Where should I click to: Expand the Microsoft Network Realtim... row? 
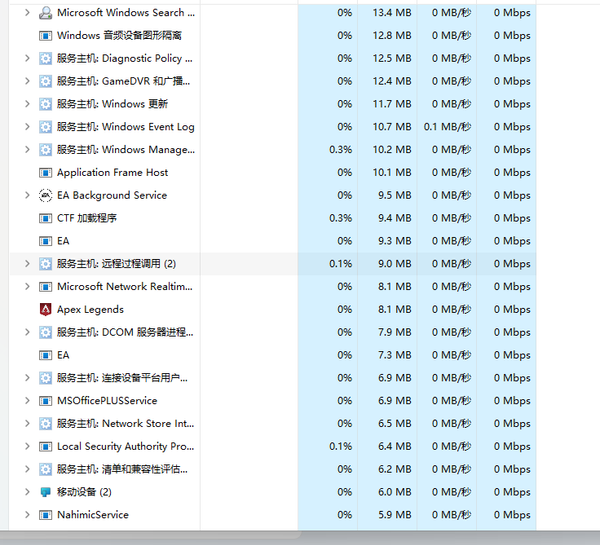click(x=27, y=287)
